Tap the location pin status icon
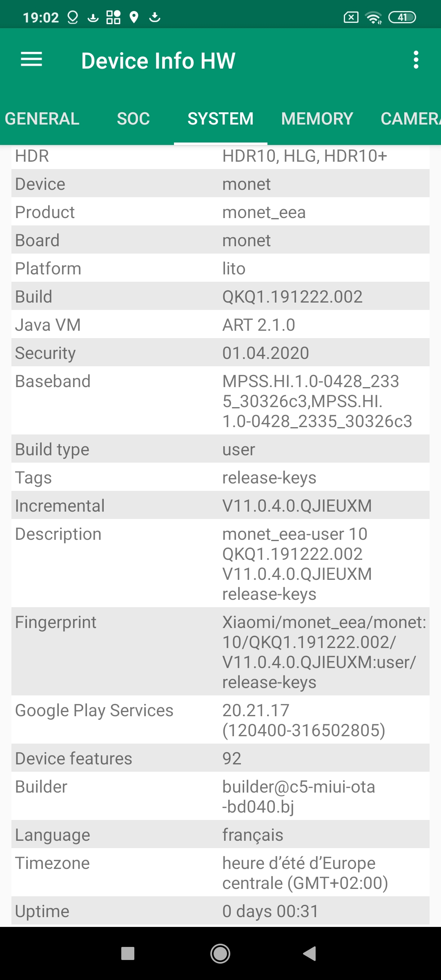The width and height of the screenshot is (441, 980). [134, 17]
